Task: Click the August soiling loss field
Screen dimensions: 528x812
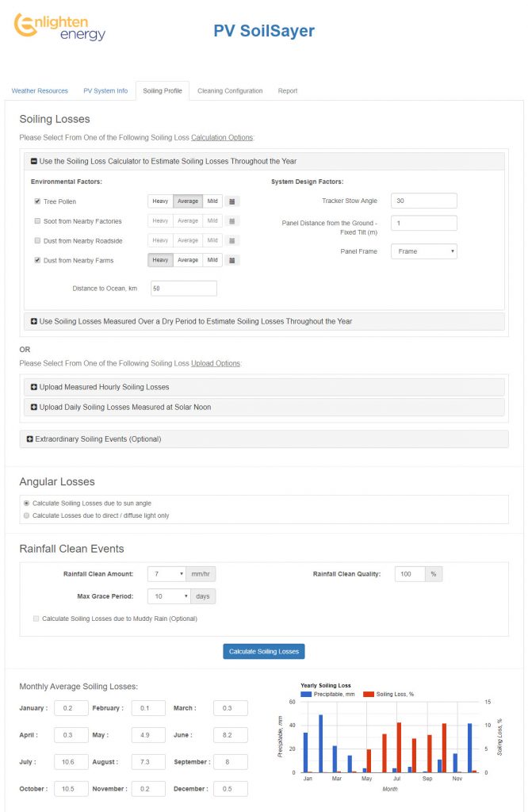Action: tap(148, 762)
